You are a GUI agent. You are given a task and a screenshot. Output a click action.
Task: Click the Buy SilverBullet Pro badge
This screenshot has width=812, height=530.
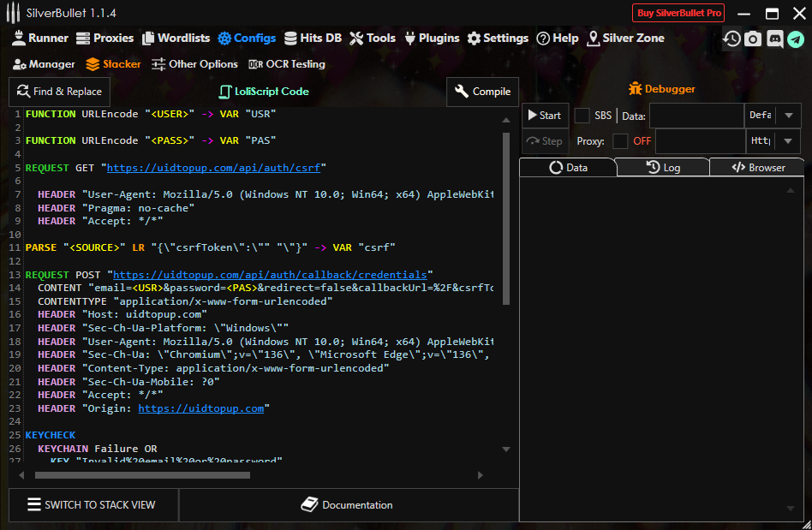tap(678, 12)
